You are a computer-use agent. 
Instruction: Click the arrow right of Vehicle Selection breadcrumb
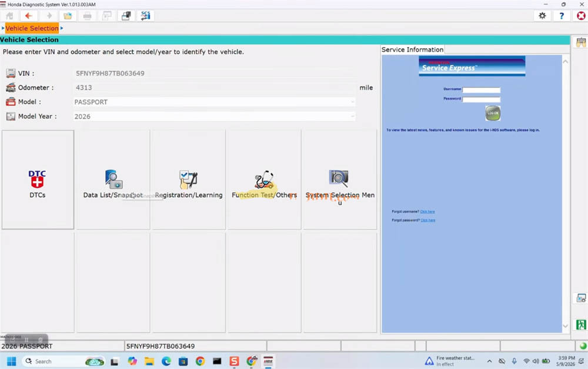(x=62, y=28)
